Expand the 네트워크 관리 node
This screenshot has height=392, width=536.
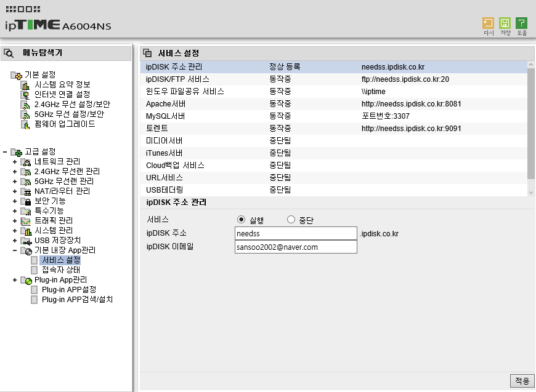tap(15, 161)
